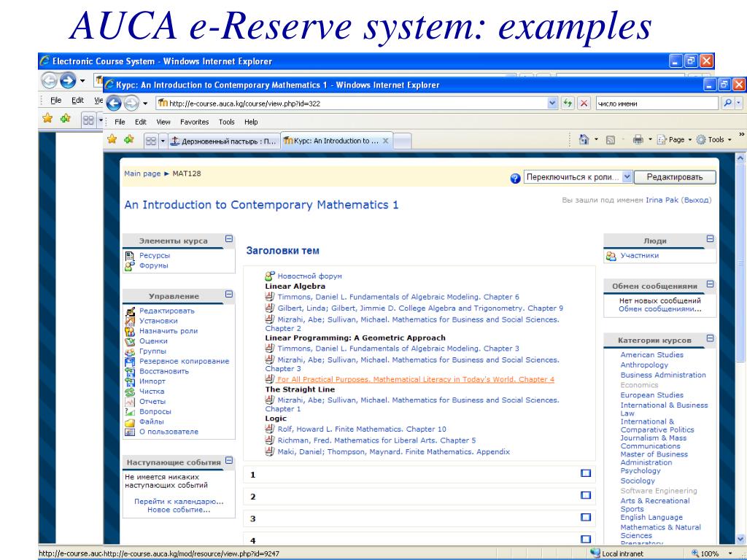
Task: Click the Quick Tabs grid icon in front window
Action: pos(150,141)
